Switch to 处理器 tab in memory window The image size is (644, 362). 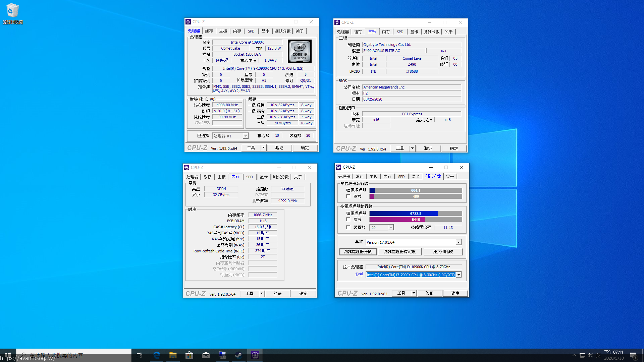coord(192,177)
